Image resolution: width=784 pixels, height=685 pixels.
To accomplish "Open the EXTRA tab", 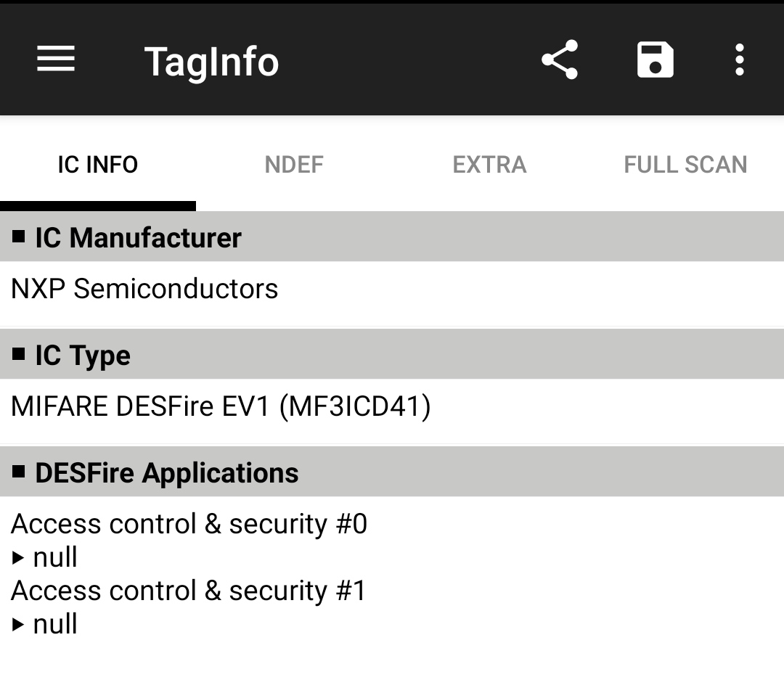I will [x=489, y=165].
